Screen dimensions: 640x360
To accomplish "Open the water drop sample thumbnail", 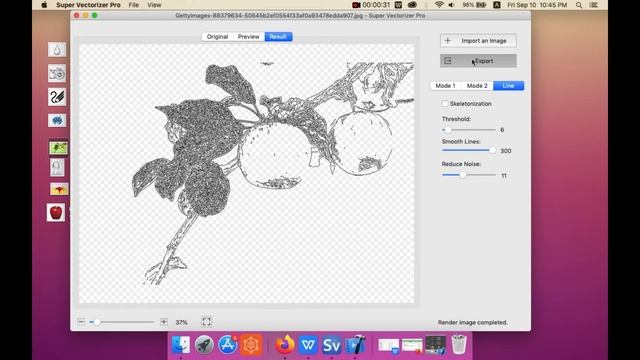I will click(x=57, y=50).
